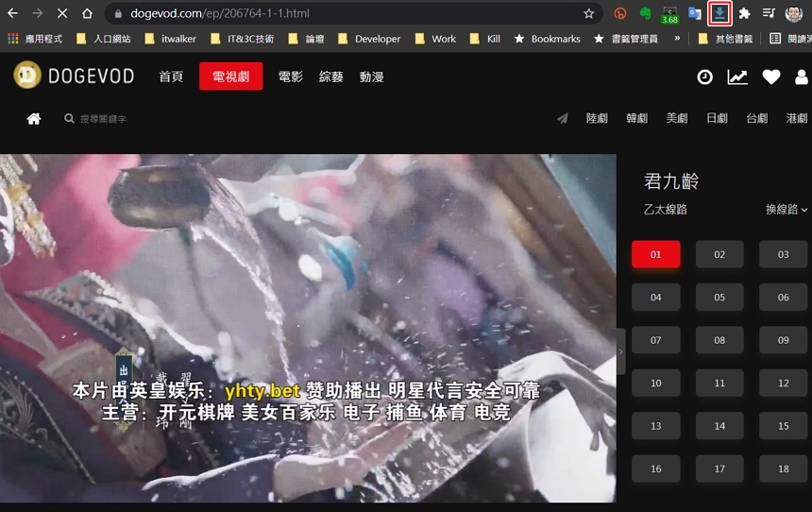Open the Evernote elephant extension
The width and height of the screenshot is (812, 512).
pyautogui.click(x=645, y=13)
